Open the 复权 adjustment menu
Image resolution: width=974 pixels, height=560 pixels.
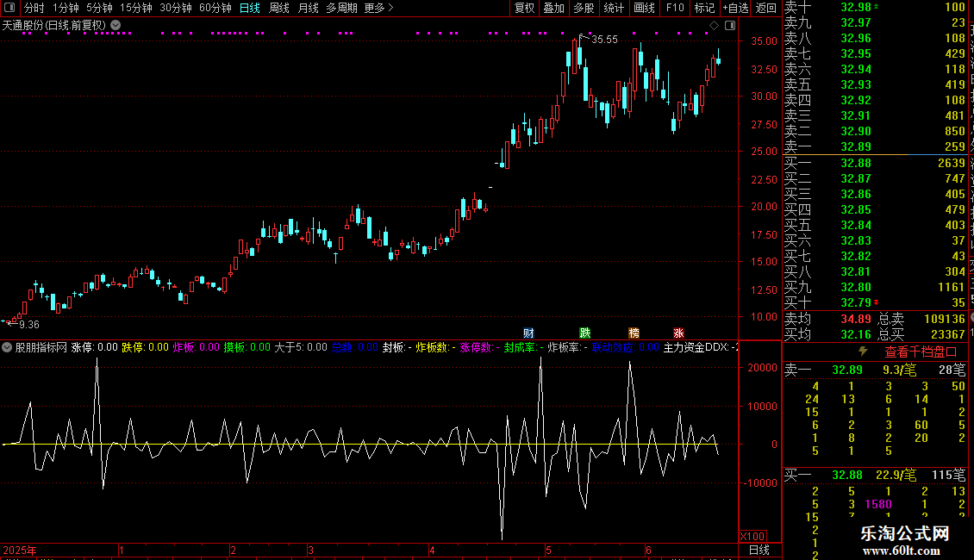(x=524, y=8)
